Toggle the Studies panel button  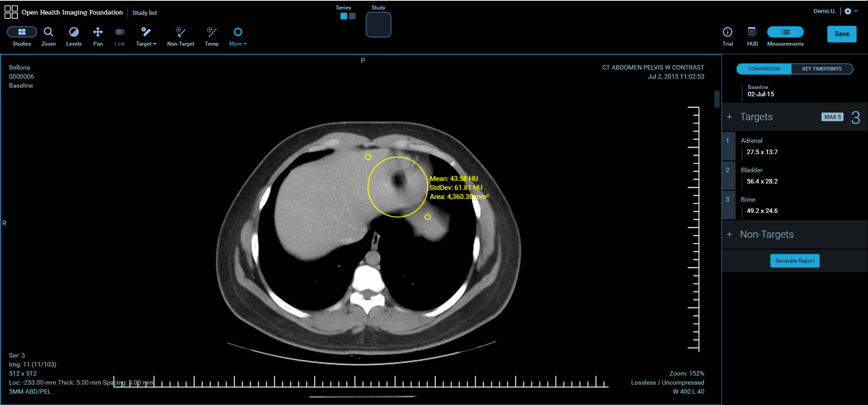click(x=22, y=32)
